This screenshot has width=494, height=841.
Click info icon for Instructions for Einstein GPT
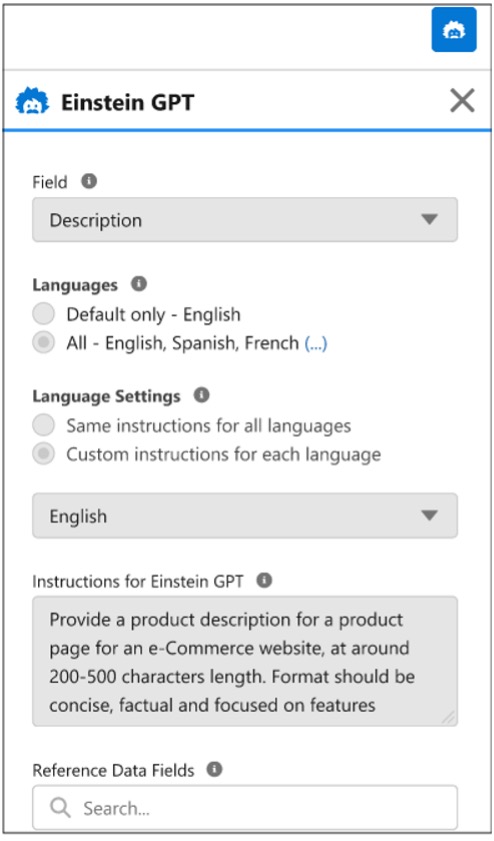coord(264,580)
